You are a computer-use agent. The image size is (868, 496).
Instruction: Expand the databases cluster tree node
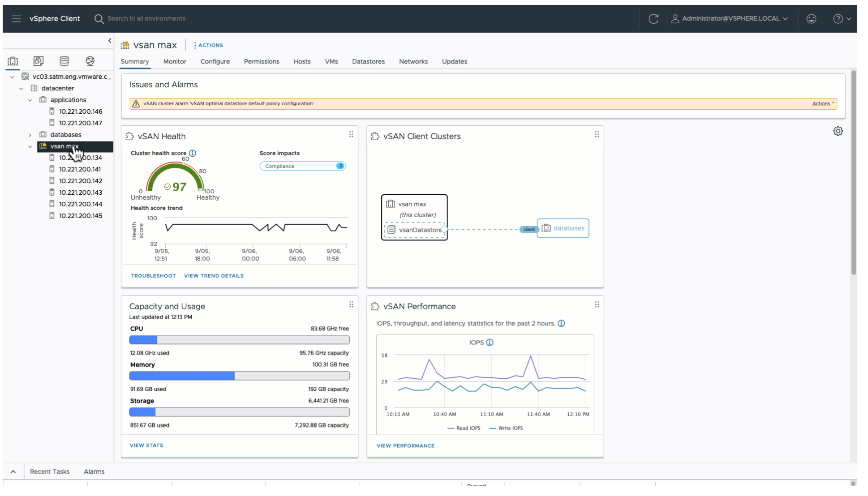click(x=30, y=135)
